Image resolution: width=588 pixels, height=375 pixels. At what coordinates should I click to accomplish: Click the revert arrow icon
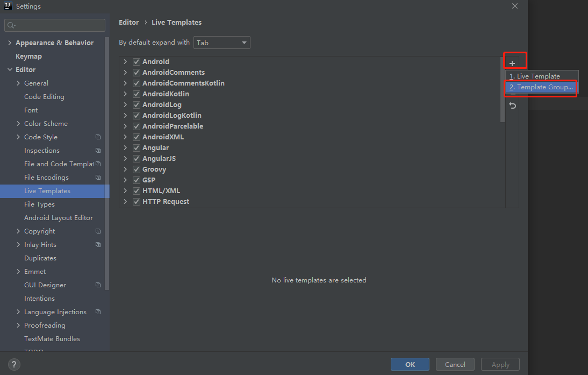pos(512,105)
